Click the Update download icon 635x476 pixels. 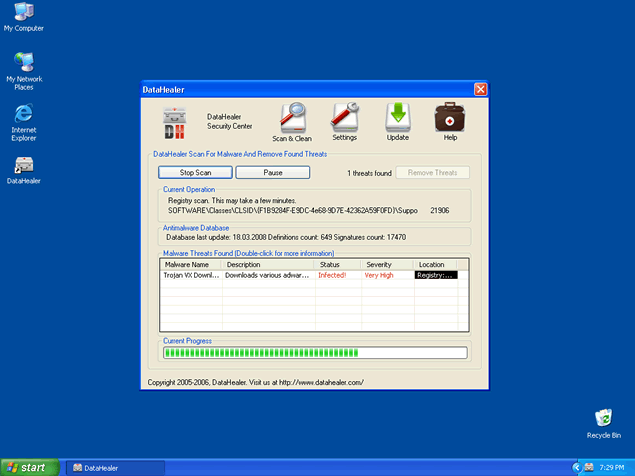point(398,120)
